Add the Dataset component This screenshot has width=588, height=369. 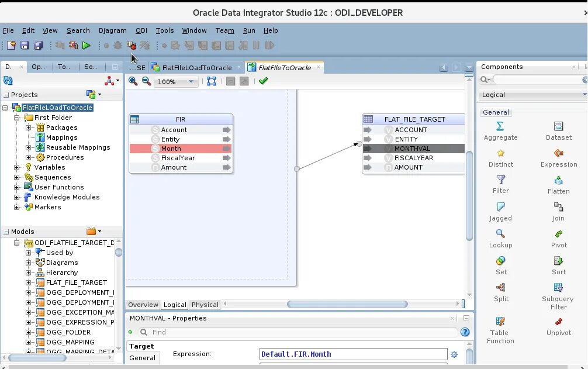558,130
